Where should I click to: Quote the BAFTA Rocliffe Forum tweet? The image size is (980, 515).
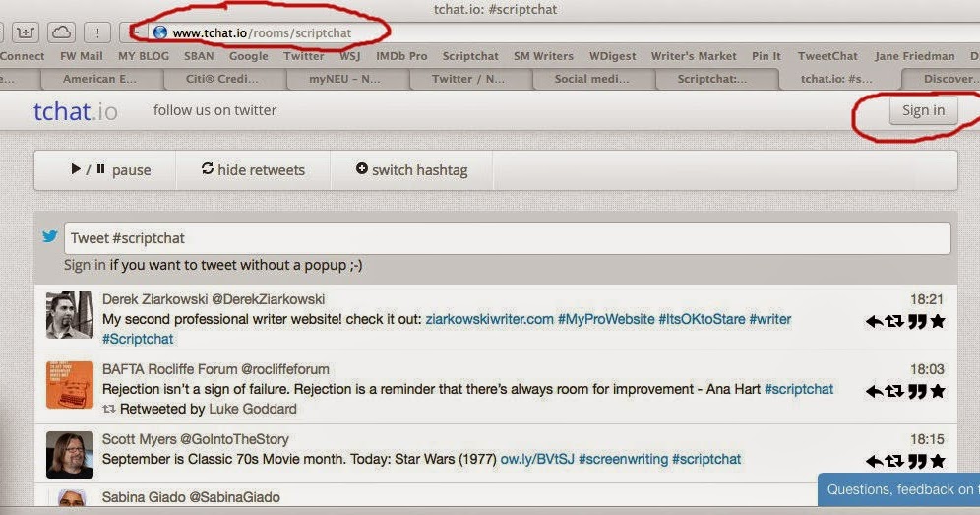[x=917, y=392]
